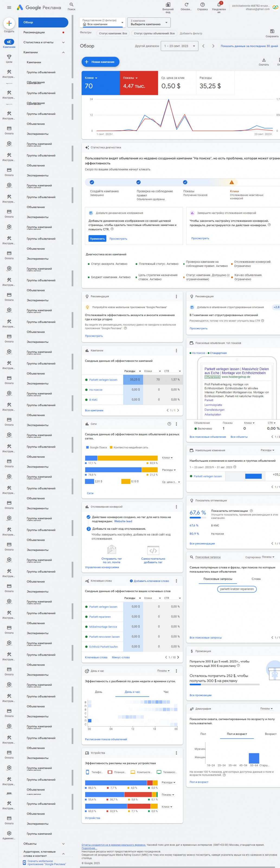Switch to the Возраст tab in Демография
Screen dimensions: 280x868
point(271,733)
